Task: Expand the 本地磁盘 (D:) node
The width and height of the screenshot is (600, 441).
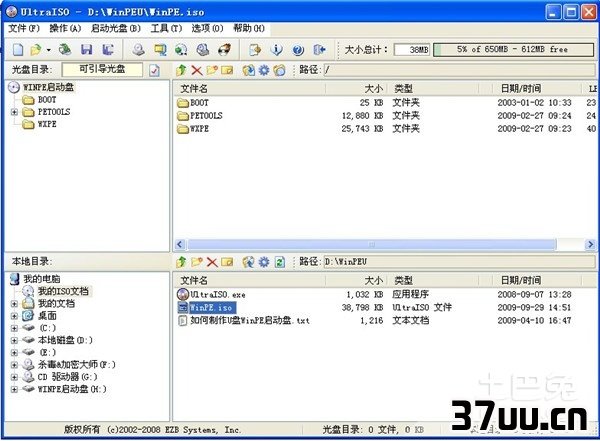Action: point(14,340)
